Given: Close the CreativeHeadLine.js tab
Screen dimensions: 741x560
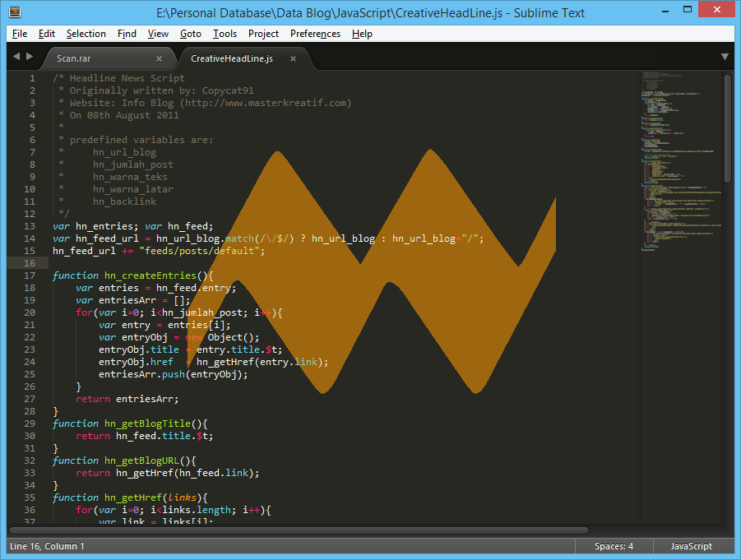Looking at the screenshot, I should click(x=293, y=58).
